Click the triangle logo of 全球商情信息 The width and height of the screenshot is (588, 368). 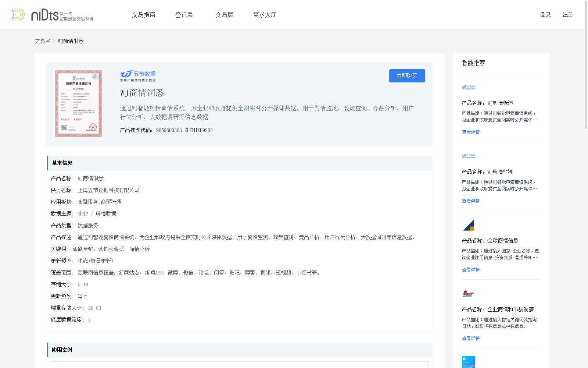(x=469, y=225)
